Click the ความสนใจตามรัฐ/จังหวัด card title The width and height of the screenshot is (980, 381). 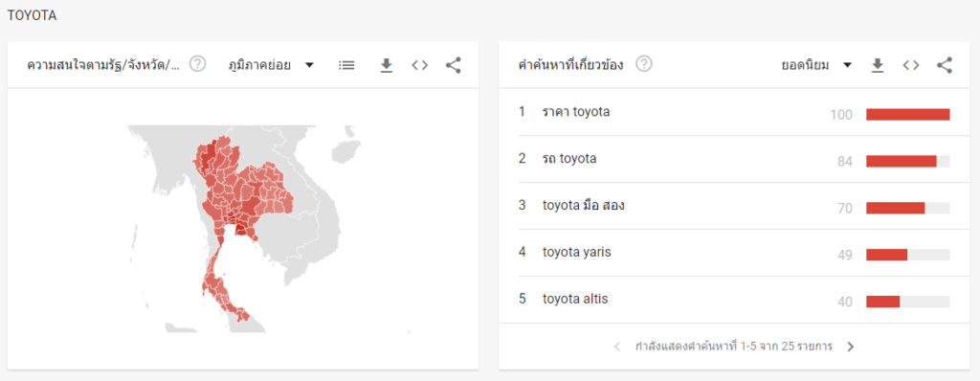click(x=103, y=65)
